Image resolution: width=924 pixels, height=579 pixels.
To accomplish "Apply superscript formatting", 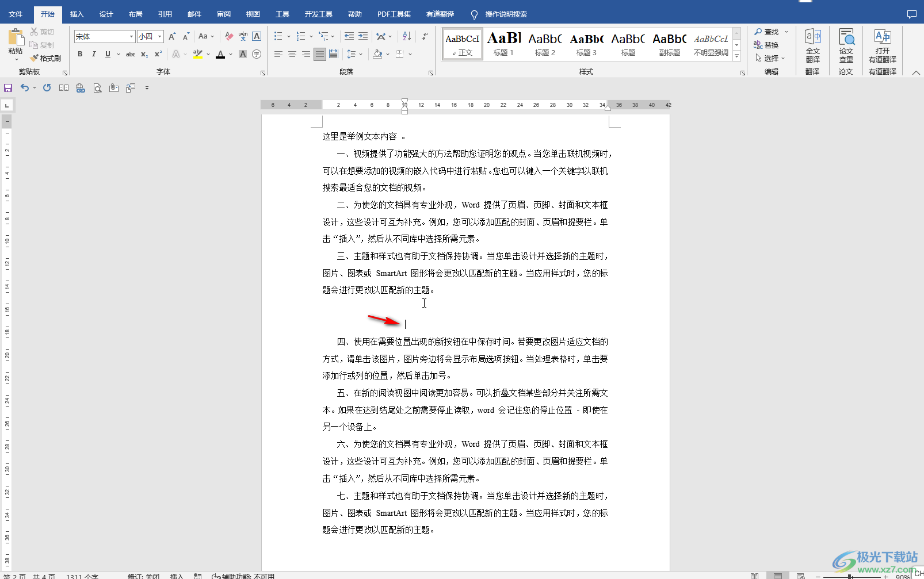I will click(158, 54).
